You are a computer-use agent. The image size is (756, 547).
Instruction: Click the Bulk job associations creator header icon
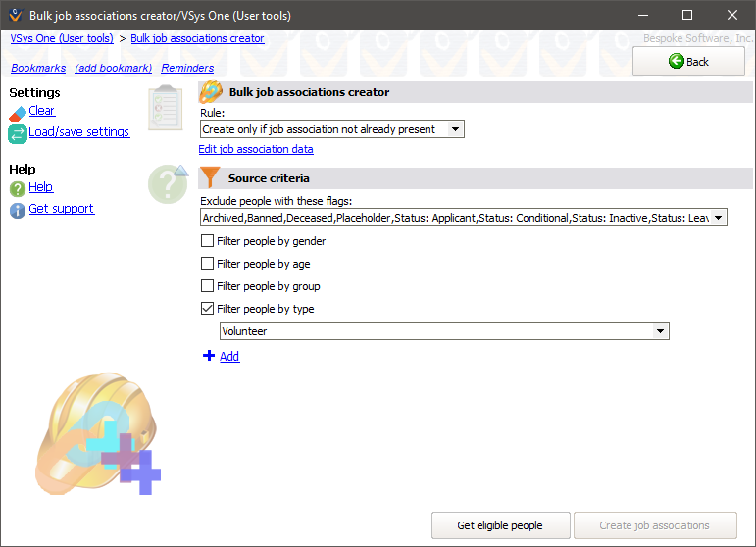(211, 92)
